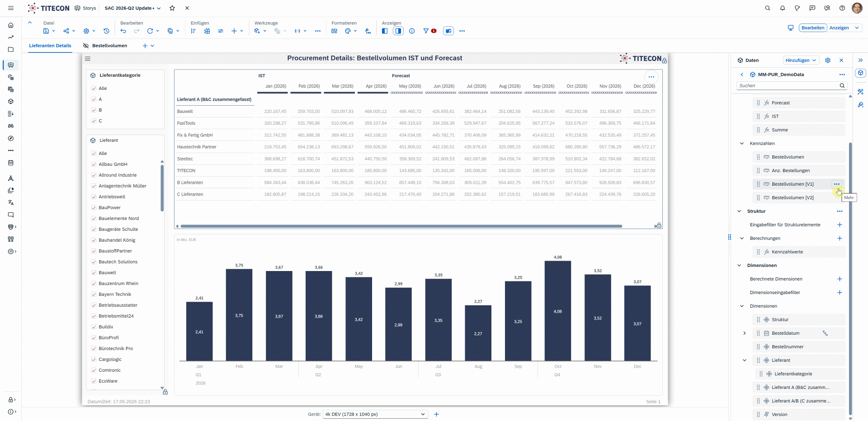Open more Werkzeuge options ellipsis
Image resolution: width=868 pixels, height=421 pixels.
318,31
